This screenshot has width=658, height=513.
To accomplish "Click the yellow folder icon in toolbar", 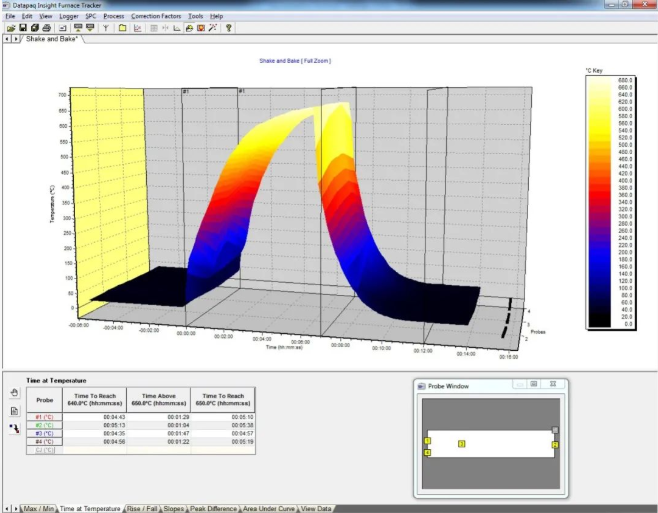I will pos(121,28).
